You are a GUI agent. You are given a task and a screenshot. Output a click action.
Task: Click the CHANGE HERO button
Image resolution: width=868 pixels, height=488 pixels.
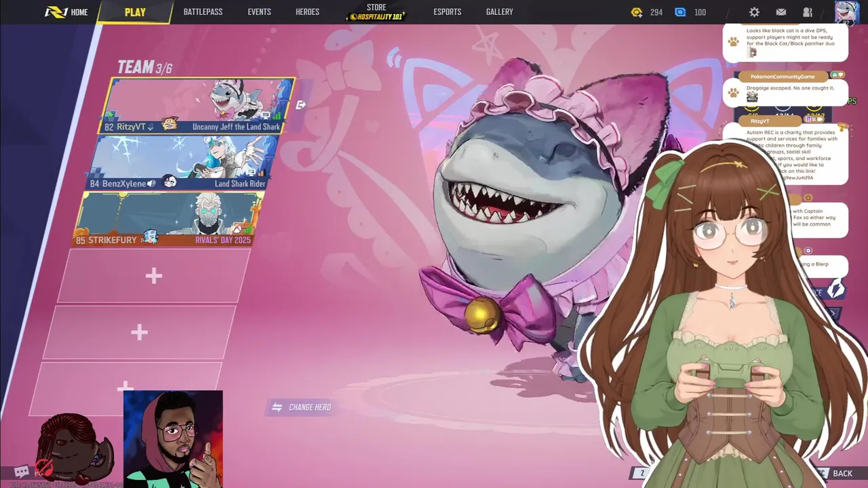(x=302, y=407)
